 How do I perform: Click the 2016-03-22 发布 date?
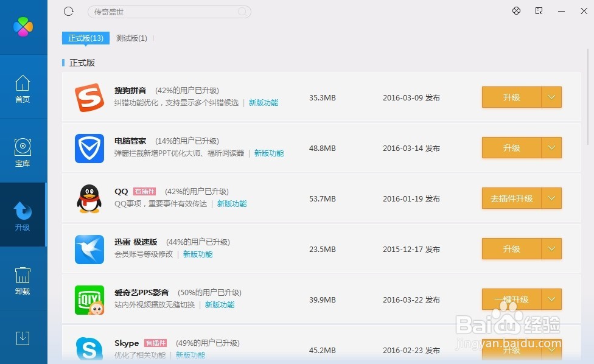pos(411,300)
